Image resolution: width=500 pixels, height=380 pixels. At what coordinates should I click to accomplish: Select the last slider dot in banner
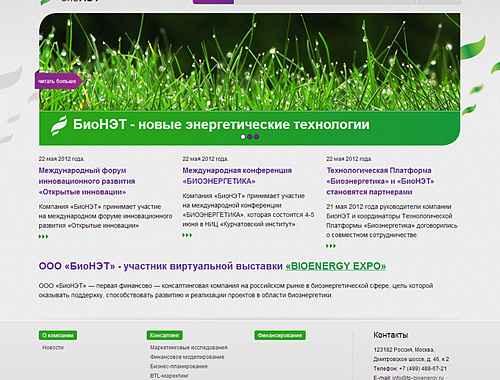point(256,137)
